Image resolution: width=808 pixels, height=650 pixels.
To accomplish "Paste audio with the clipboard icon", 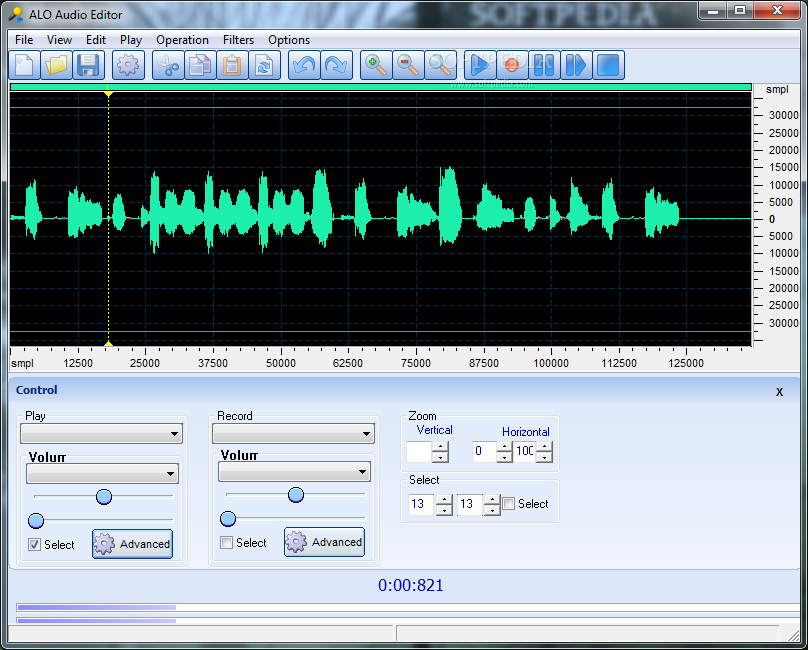I will click(232, 65).
